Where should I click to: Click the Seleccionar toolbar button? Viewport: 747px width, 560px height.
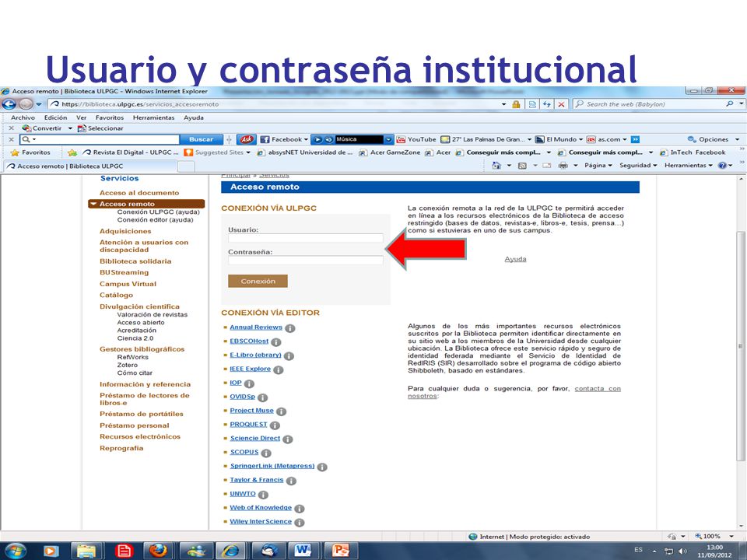coord(100,128)
